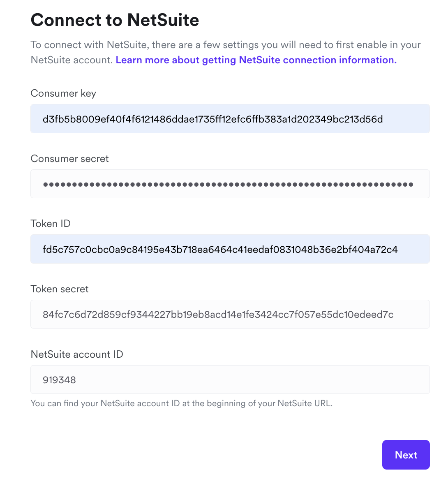Click the NetSuite account ID field
The height and width of the screenshot is (486, 448).
[x=230, y=380]
